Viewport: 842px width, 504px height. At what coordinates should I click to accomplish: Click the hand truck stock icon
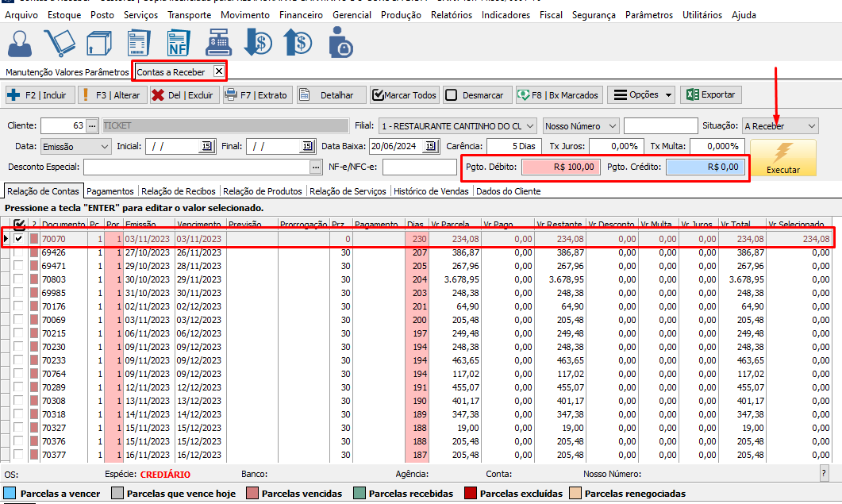click(60, 42)
